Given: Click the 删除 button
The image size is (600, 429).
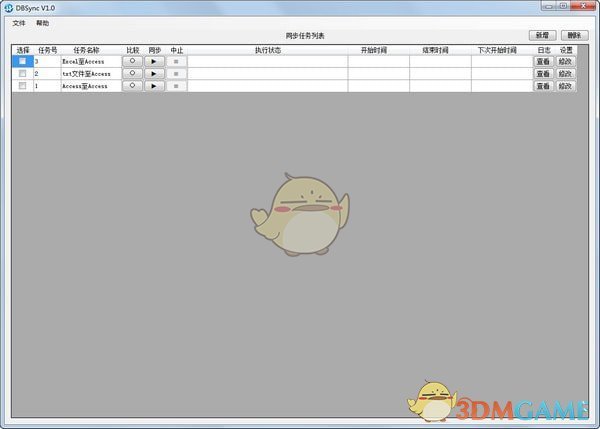Looking at the screenshot, I should point(572,35).
